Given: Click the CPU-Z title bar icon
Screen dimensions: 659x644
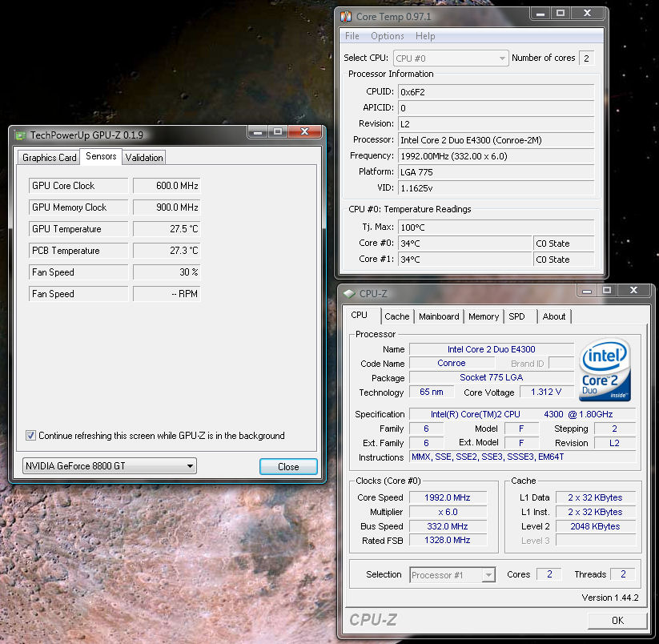Looking at the screenshot, I should click(x=349, y=294).
